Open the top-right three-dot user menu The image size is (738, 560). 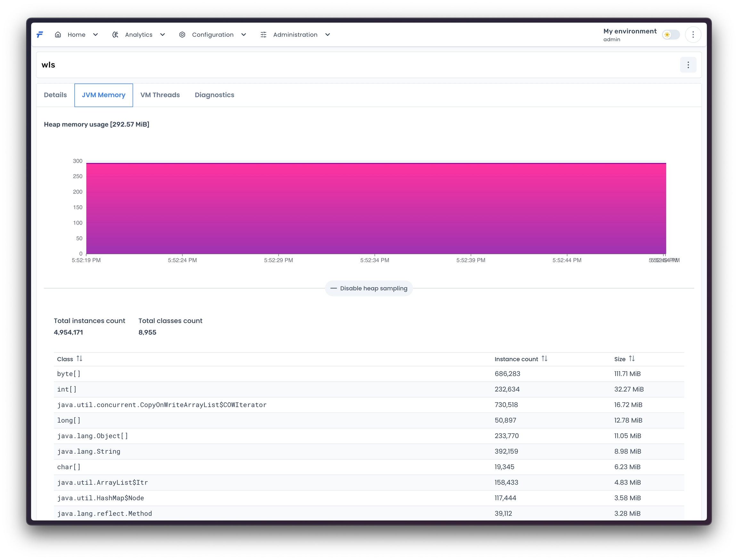click(693, 35)
